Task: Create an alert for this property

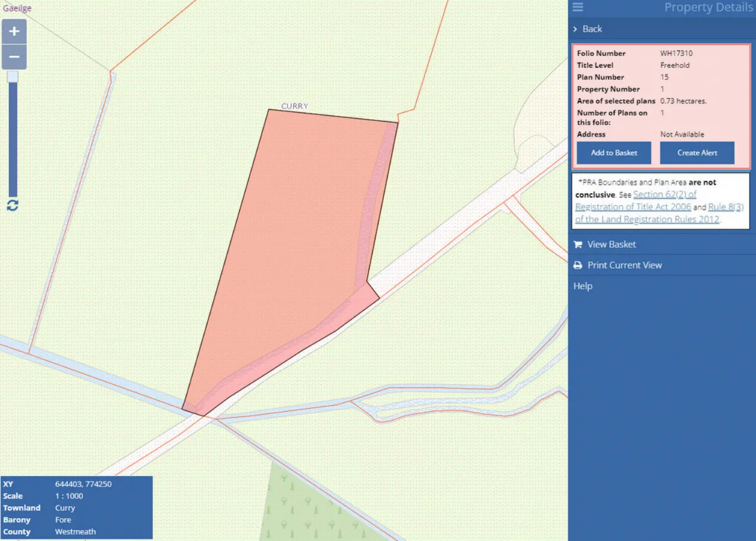Action: (x=697, y=152)
